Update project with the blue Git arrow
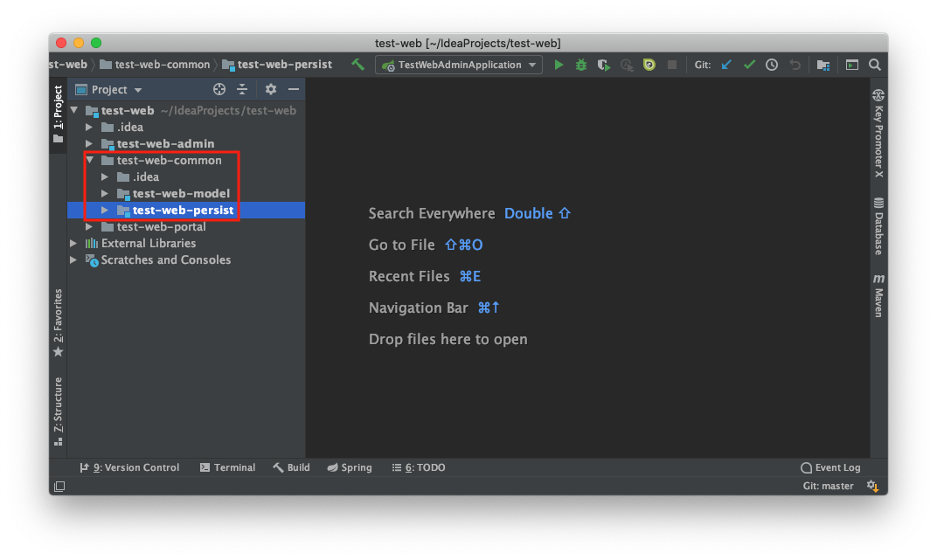937x560 pixels. pyautogui.click(x=726, y=65)
